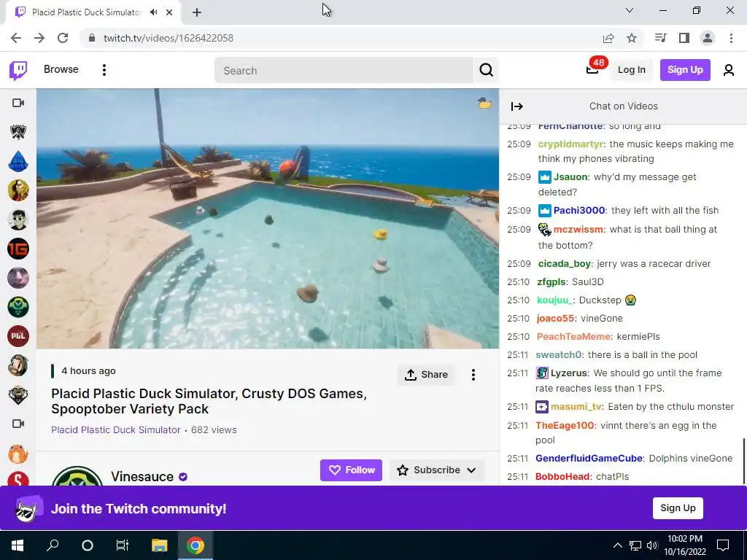Click the Sign Up button in purple banner

[x=678, y=508]
